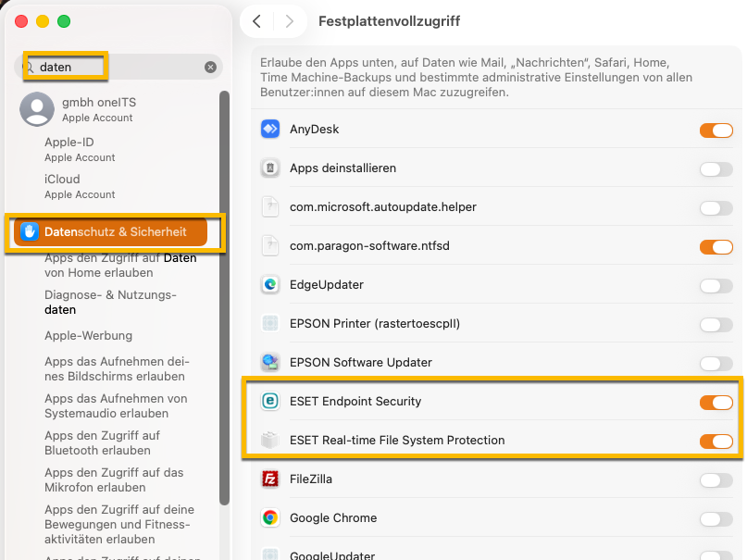Disable full disk access for AnyDesk
Screen dimensions: 747x560
[716, 131]
